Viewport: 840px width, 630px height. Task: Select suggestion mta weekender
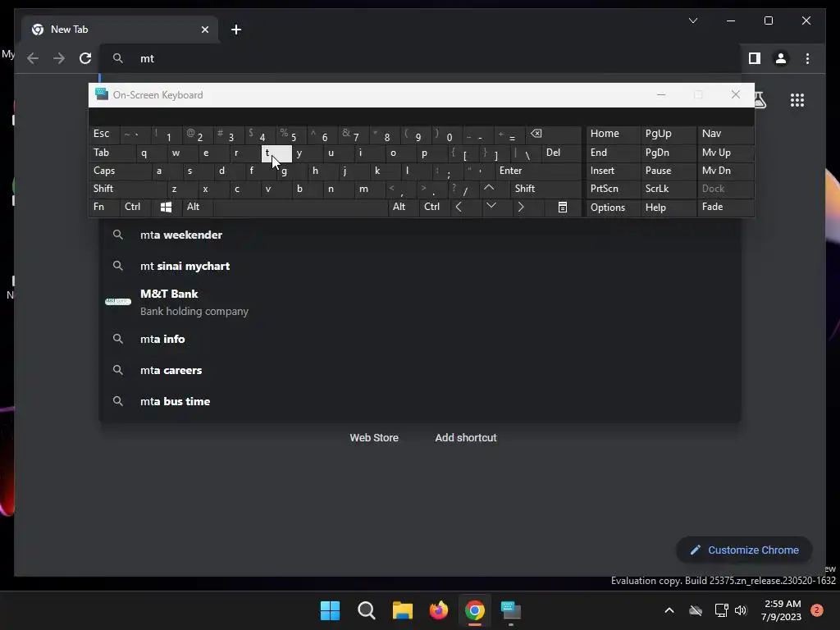[421, 235]
